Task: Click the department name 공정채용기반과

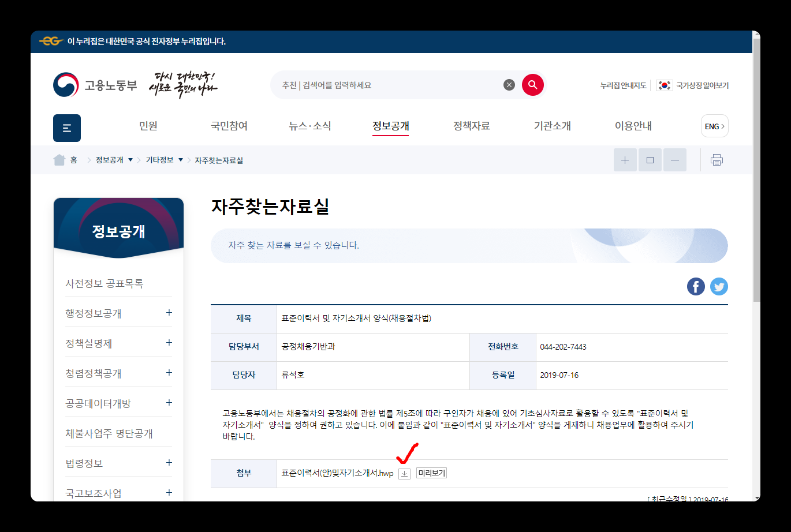Action: coord(308,347)
